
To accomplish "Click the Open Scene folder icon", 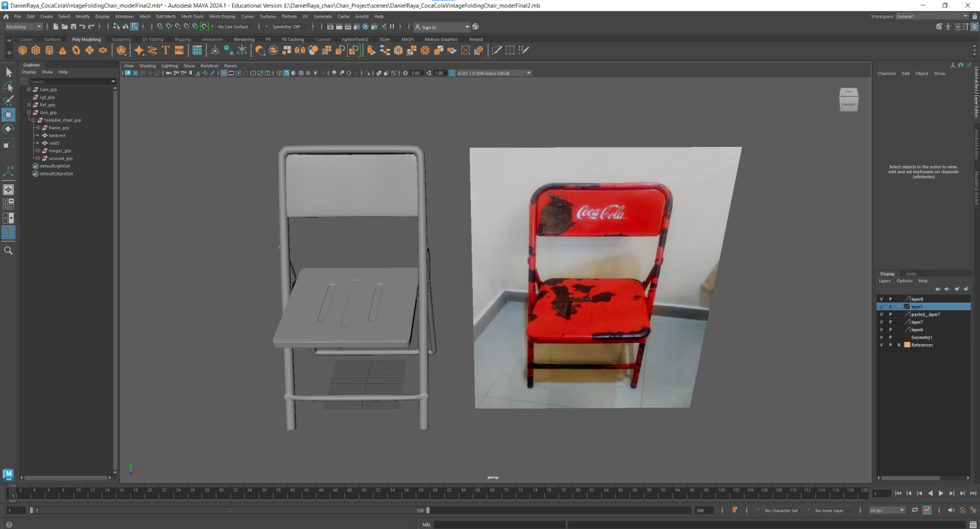I will (x=64, y=27).
